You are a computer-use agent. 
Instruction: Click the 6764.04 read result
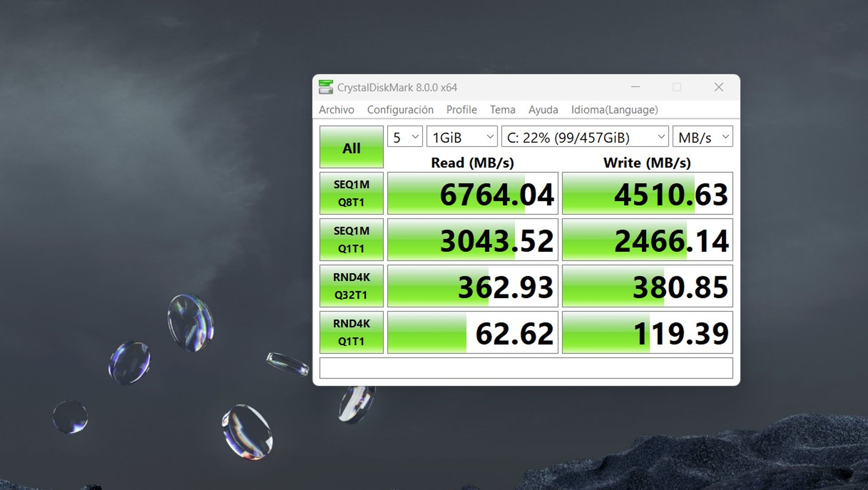(x=472, y=193)
